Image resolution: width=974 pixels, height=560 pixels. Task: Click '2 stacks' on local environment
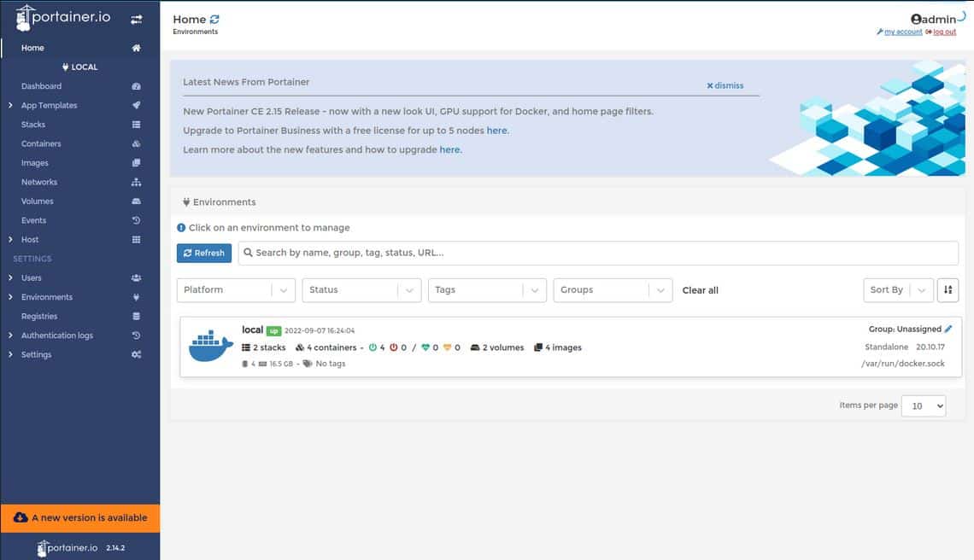tap(264, 347)
